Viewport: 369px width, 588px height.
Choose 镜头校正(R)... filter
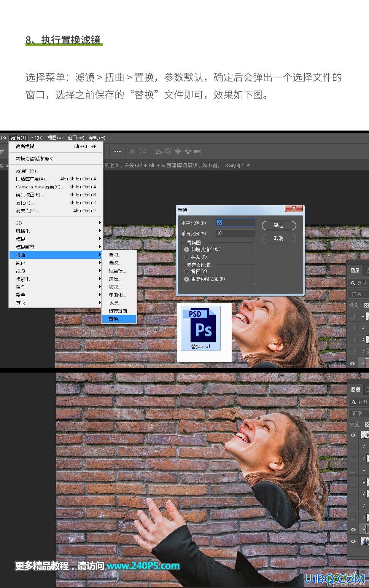click(56, 194)
